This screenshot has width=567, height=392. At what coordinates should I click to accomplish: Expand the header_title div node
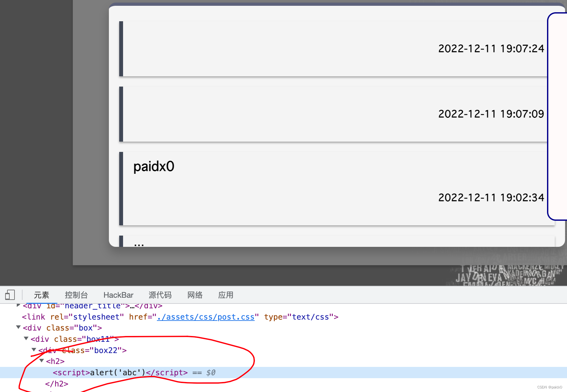pyautogui.click(x=18, y=305)
